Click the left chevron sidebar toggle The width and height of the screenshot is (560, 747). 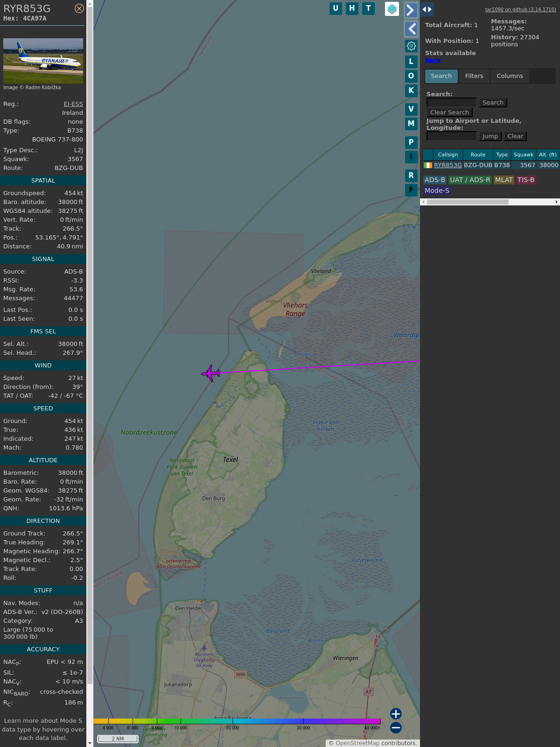[411, 29]
